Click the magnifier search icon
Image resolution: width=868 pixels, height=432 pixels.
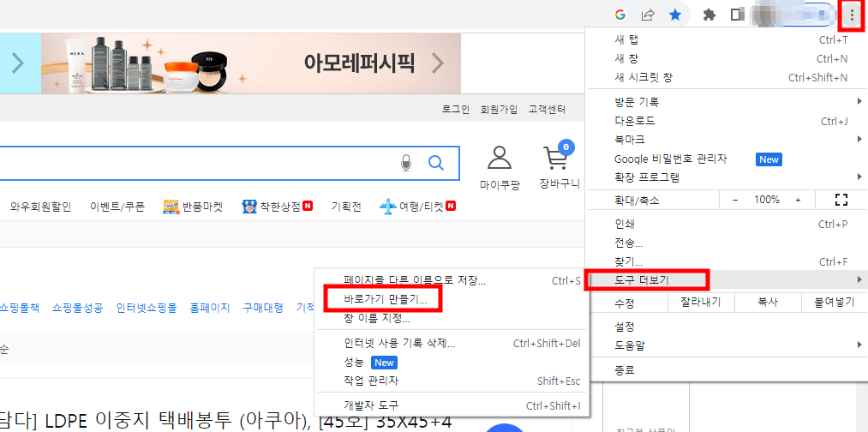point(436,163)
